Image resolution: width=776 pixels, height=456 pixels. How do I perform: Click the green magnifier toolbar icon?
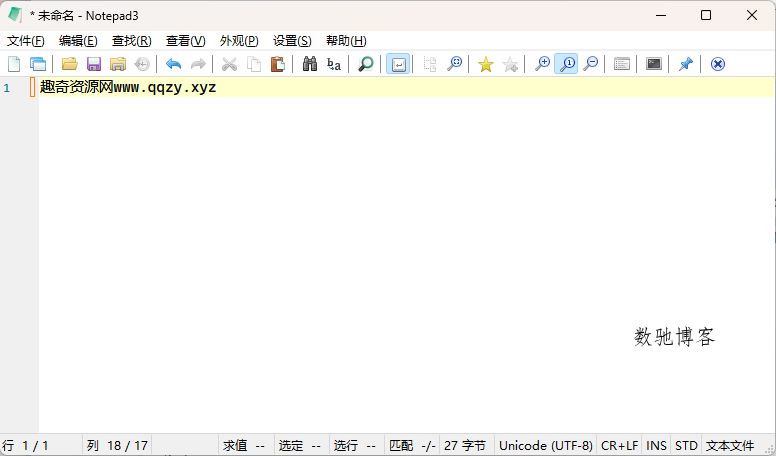coord(366,64)
